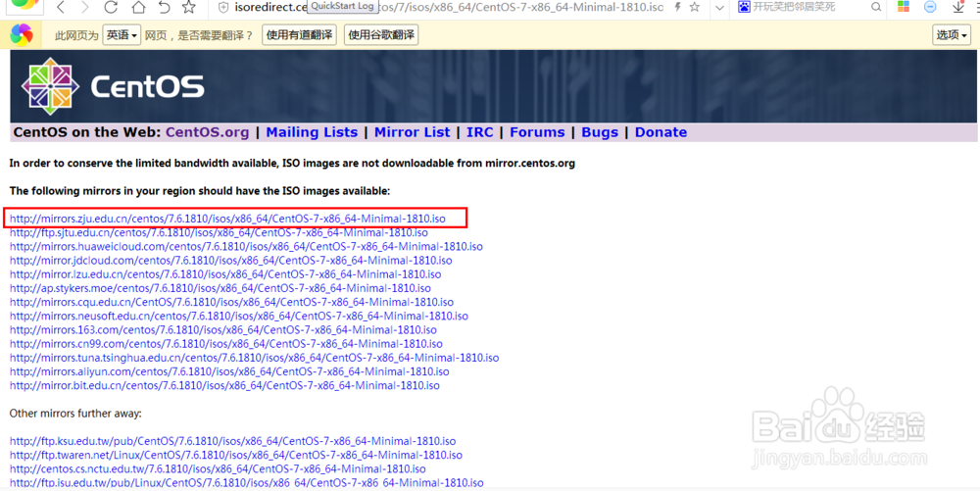The width and height of the screenshot is (980, 491).
Task: Click the blue circular minus extension icon
Action: pos(931,7)
